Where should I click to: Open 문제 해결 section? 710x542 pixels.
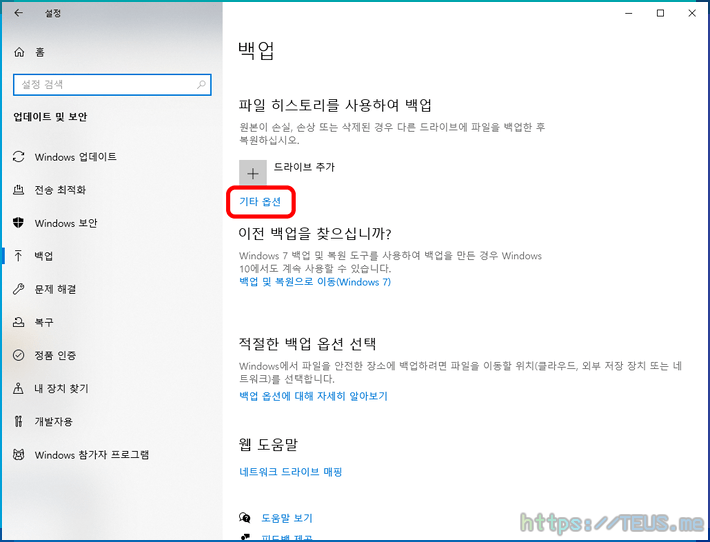[55, 289]
